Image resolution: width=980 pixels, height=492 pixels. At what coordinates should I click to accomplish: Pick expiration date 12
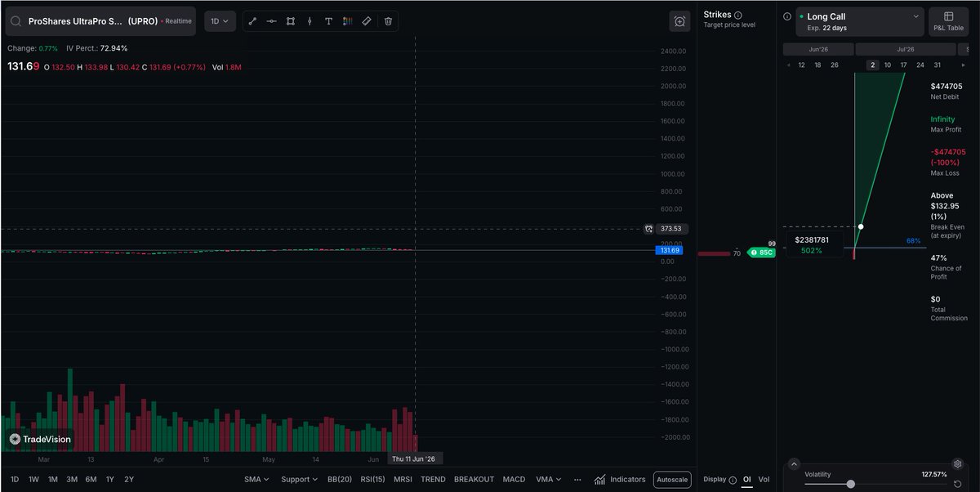[801, 65]
